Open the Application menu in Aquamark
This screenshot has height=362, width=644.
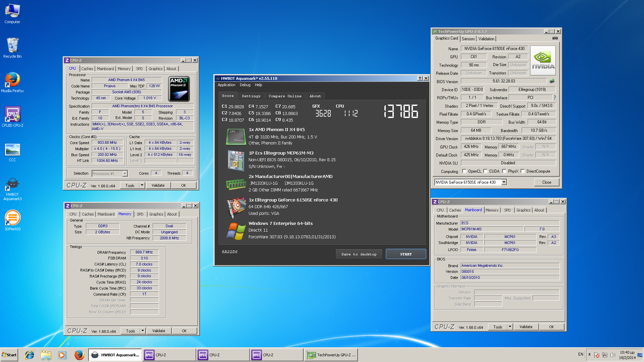pyautogui.click(x=226, y=85)
